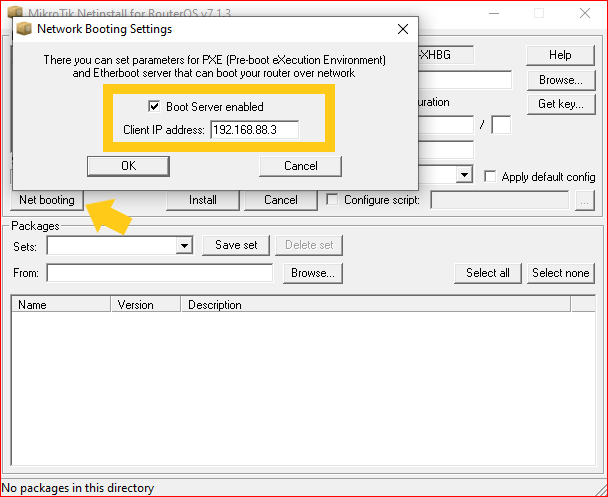
Task: Click Cancel next to the Install button
Action: click(281, 200)
